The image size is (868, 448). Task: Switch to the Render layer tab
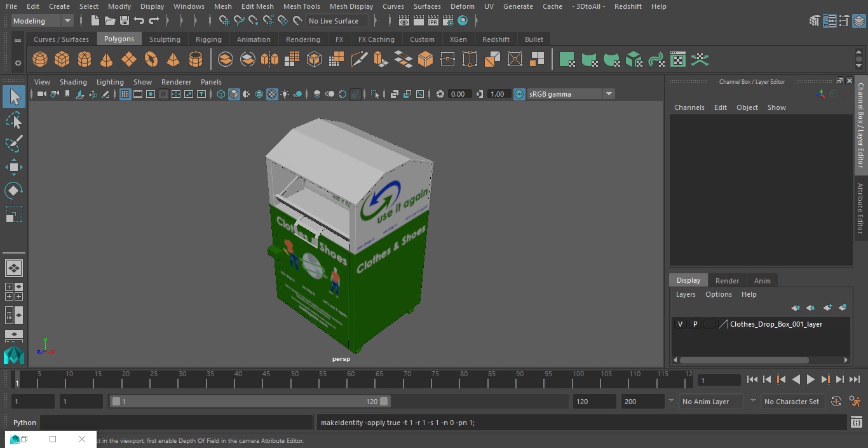click(727, 281)
